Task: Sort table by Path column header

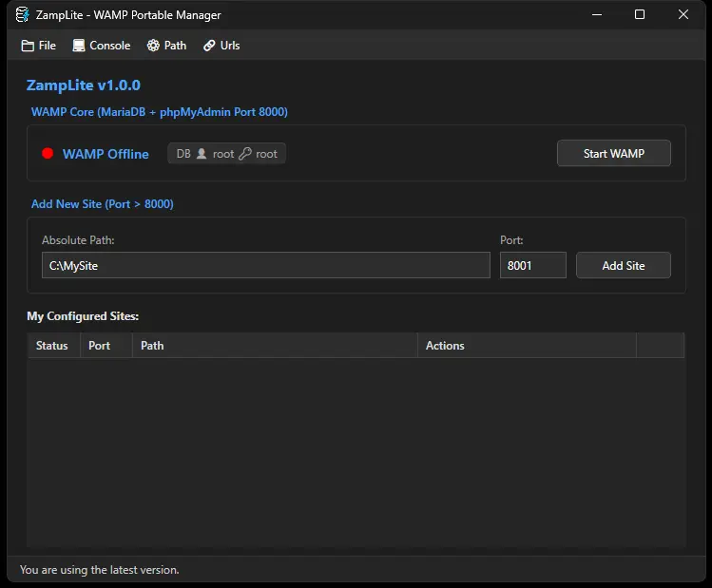Action: (x=275, y=346)
